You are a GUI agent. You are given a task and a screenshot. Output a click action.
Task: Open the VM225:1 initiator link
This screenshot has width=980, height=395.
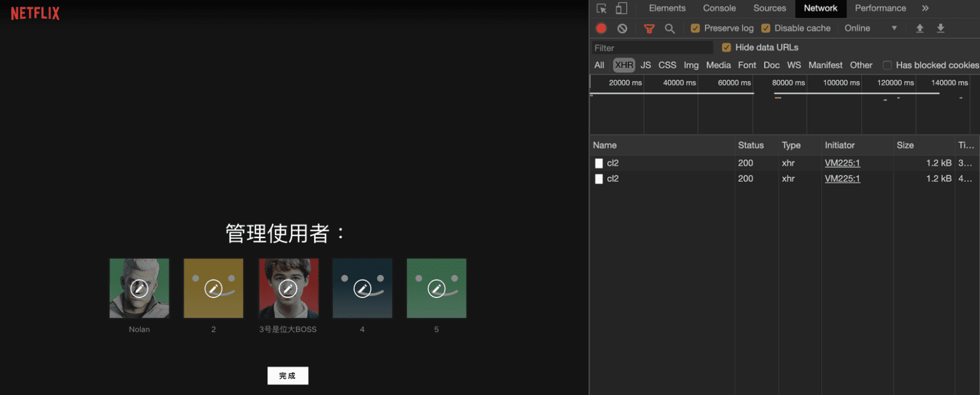[x=842, y=163]
